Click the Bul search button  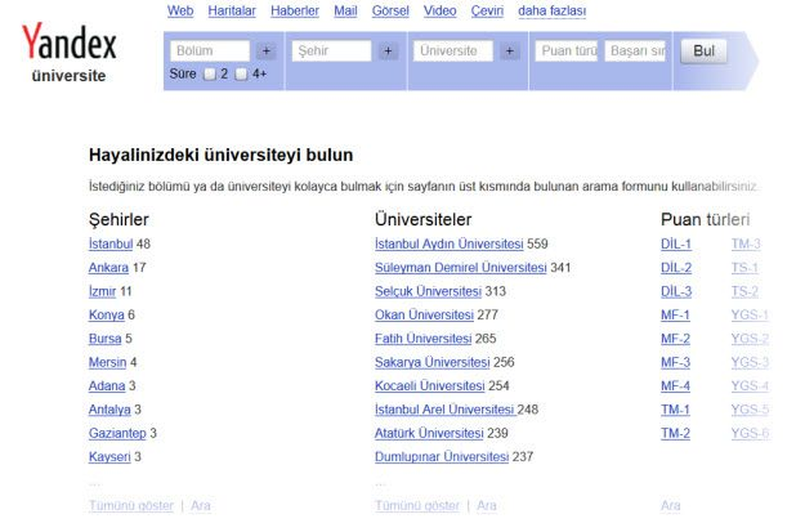(x=704, y=51)
